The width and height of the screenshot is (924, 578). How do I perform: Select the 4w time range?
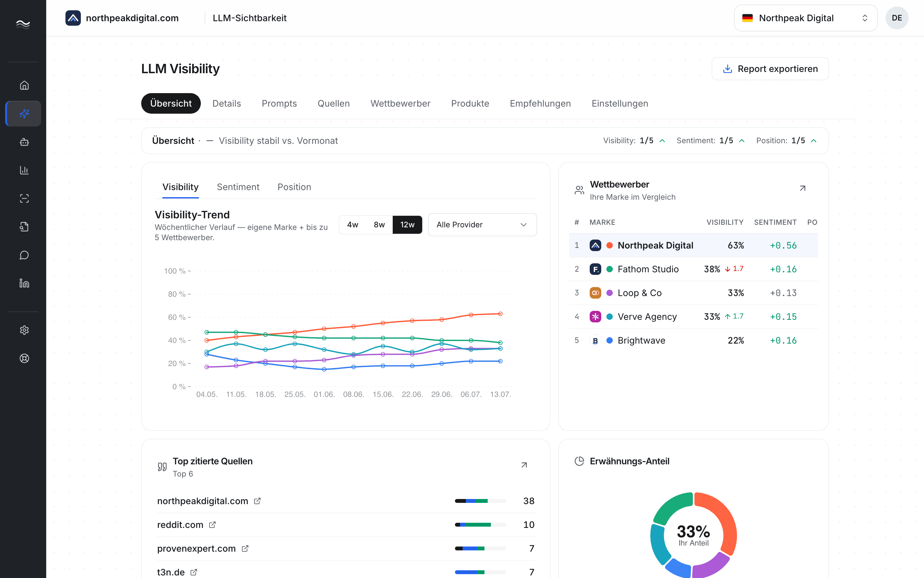coord(352,224)
